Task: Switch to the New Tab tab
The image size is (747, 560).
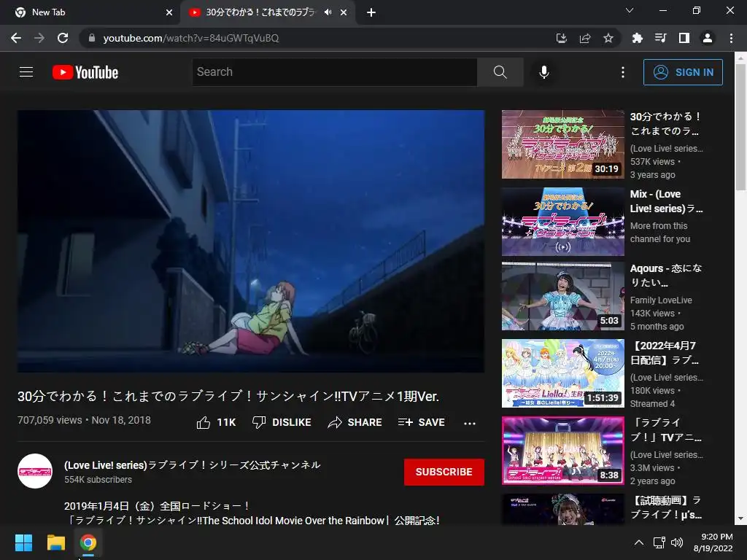Action: pos(90,12)
